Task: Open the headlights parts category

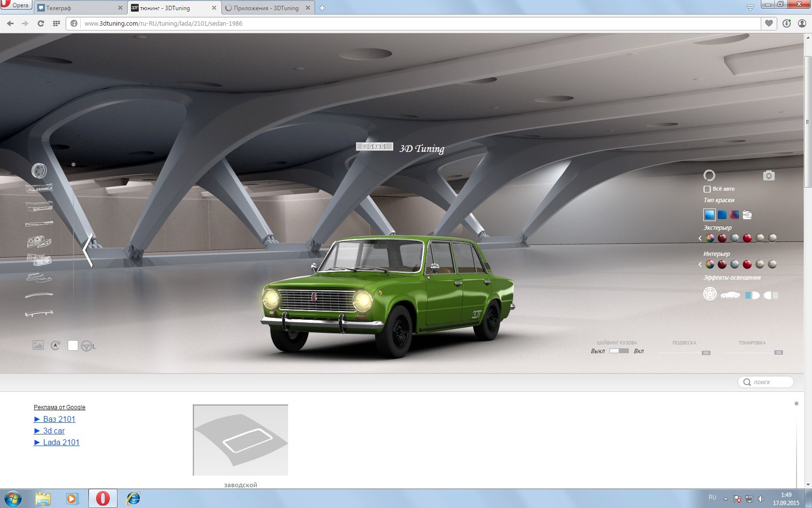Action: click(x=39, y=241)
